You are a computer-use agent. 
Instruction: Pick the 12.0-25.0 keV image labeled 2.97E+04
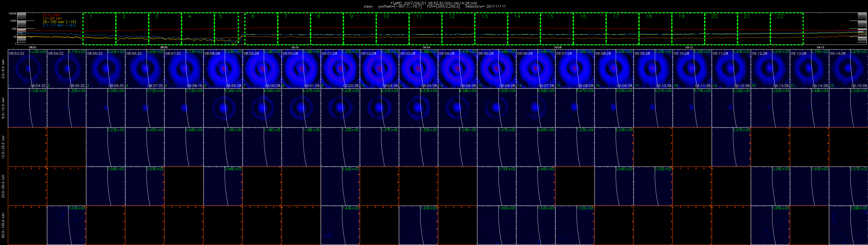(731, 147)
